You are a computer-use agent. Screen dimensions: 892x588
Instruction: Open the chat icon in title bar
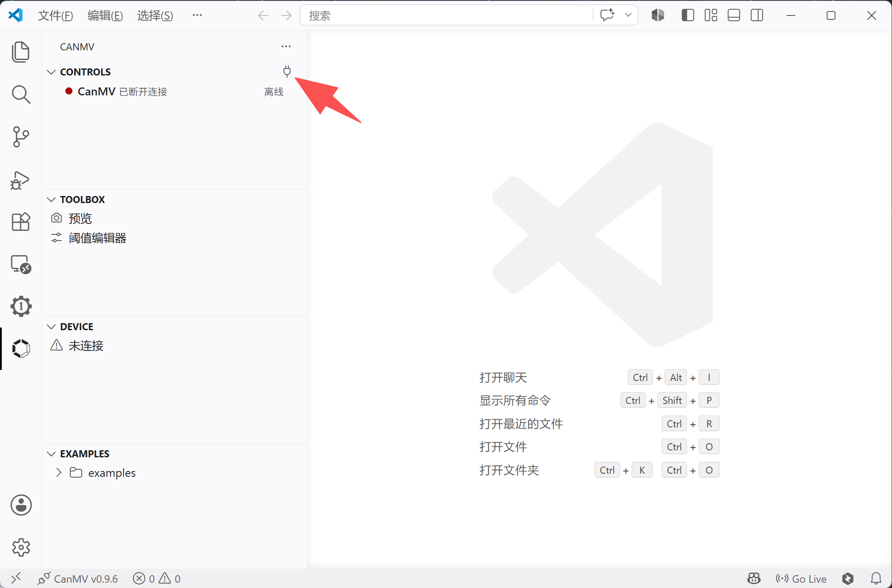pyautogui.click(x=608, y=15)
